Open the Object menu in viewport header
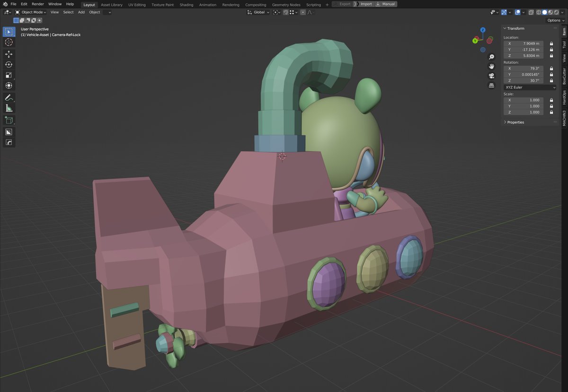Screen dimensions: 568x392 tap(95, 12)
